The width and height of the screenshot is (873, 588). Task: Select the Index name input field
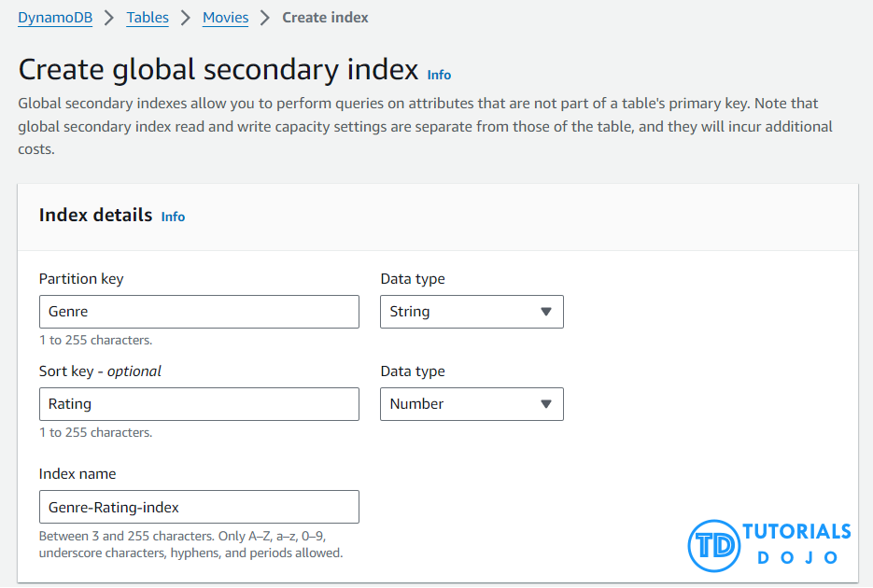pyautogui.click(x=199, y=507)
